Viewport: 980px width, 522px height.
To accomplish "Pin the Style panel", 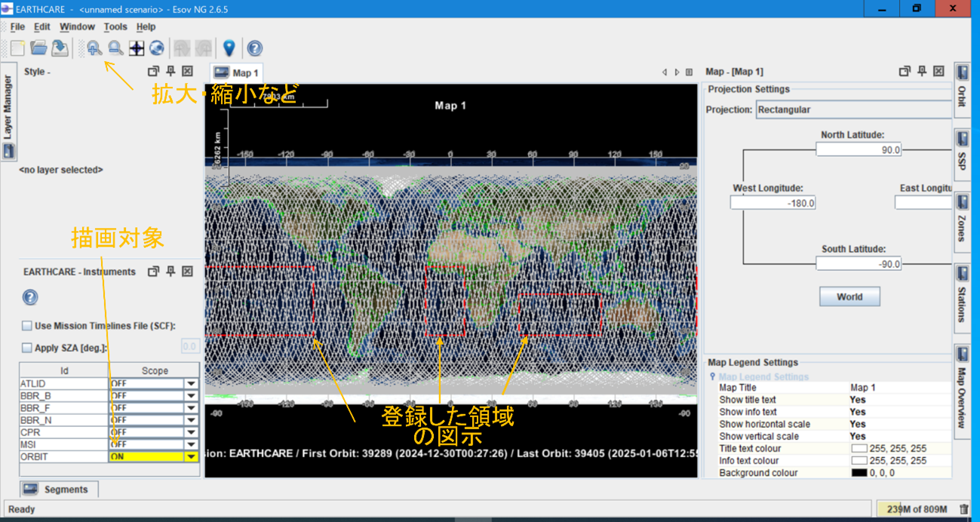I will tap(171, 71).
